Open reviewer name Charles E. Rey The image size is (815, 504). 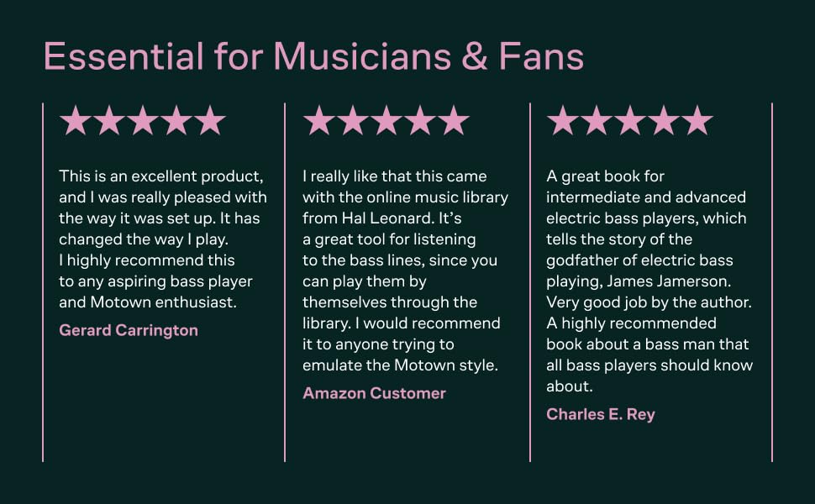click(601, 414)
